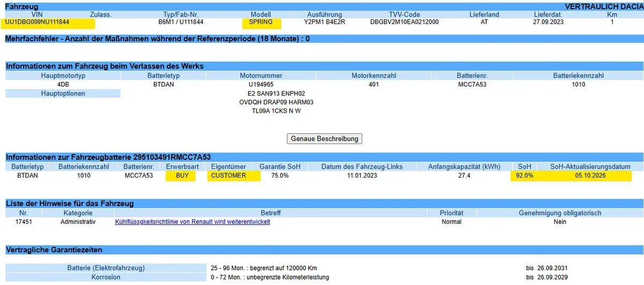Screen dimensions: 644x285
Task: Click the Eigentümer value CUSTOMER
Action: click(x=229, y=176)
